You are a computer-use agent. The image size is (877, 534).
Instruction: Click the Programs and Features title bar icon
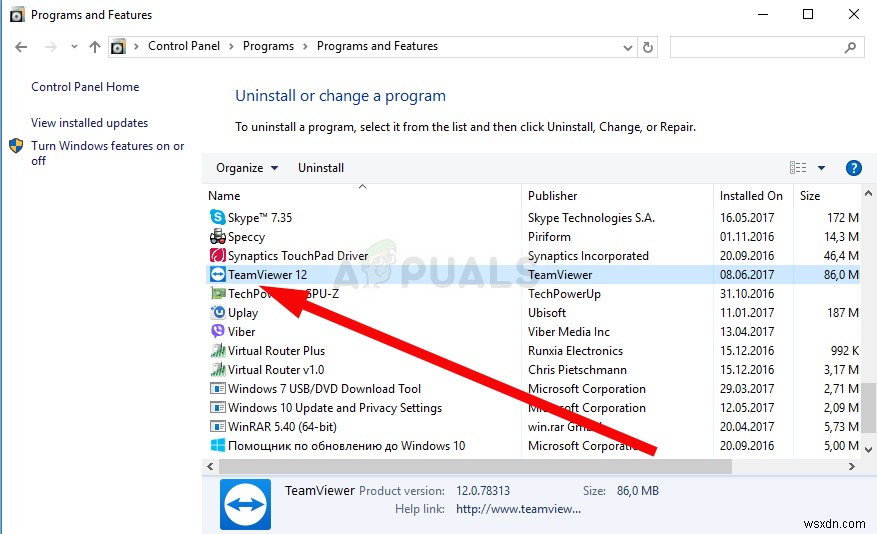point(17,15)
